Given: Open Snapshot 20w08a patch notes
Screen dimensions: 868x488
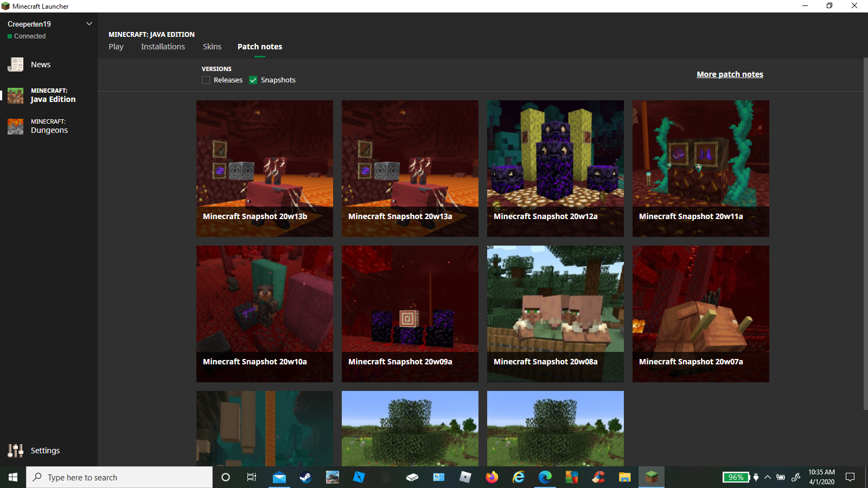Looking at the screenshot, I should [556, 314].
